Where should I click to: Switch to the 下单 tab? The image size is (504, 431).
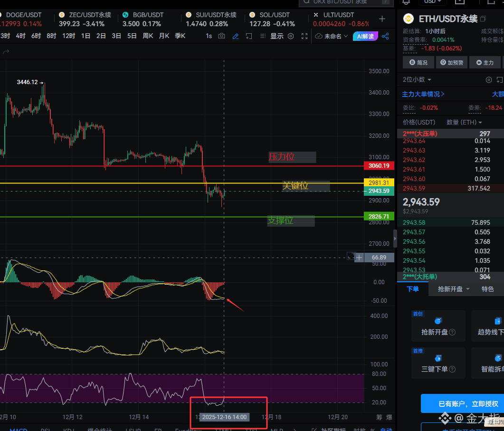(x=413, y=289)
